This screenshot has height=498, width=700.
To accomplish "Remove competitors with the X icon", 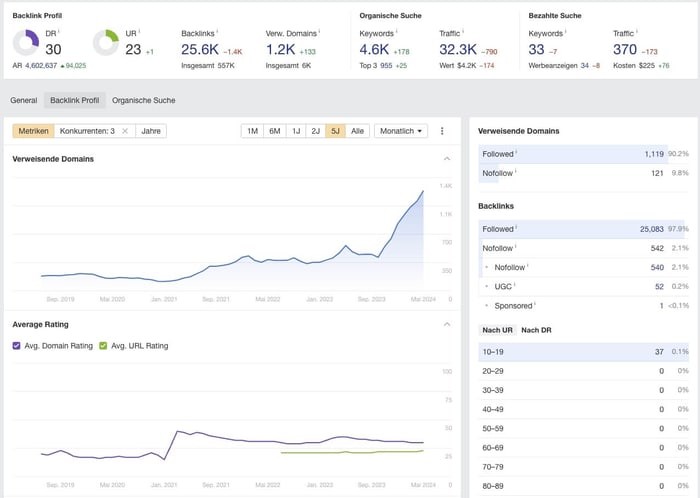I will (x=124, y=131).
